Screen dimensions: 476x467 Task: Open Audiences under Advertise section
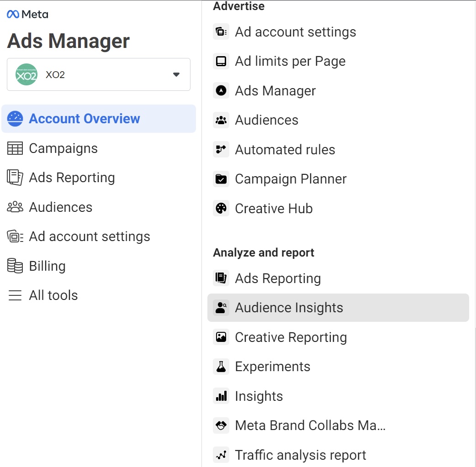[x=267, y=120]
